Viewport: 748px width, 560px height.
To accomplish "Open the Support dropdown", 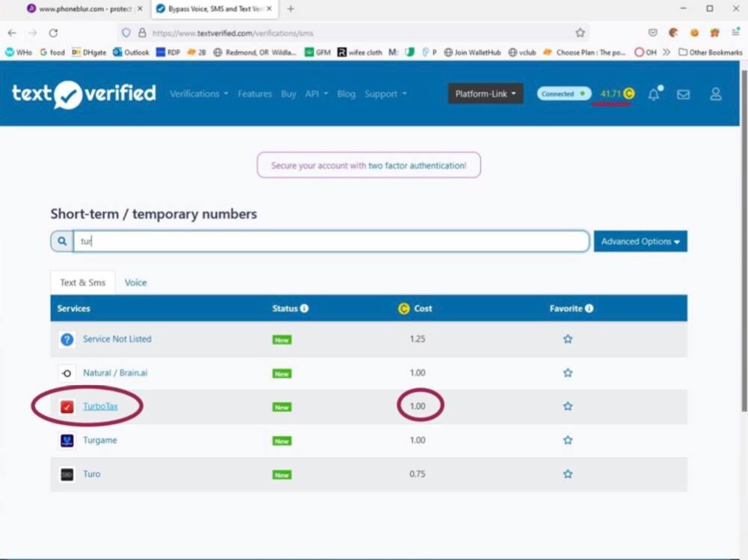I will (386, 94).
